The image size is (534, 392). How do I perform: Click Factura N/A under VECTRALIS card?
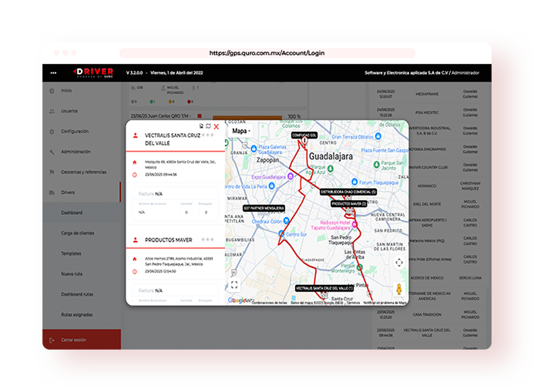150,194
